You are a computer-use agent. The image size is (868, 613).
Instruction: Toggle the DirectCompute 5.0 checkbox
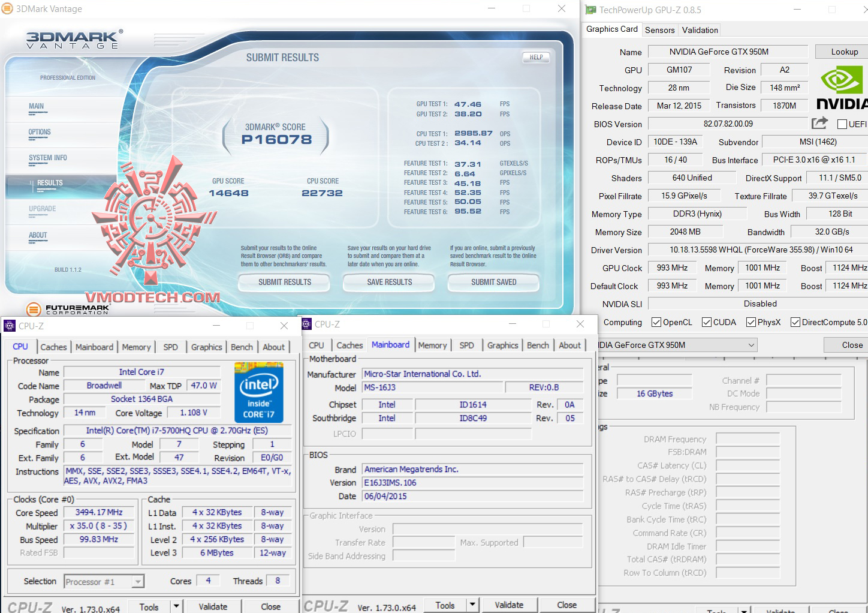click(x=795, y=322)
